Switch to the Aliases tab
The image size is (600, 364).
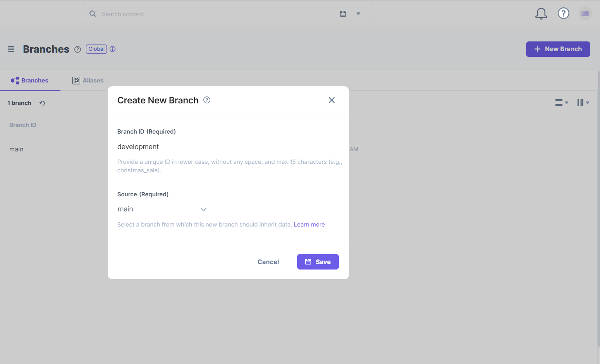(x=88, y=80)
